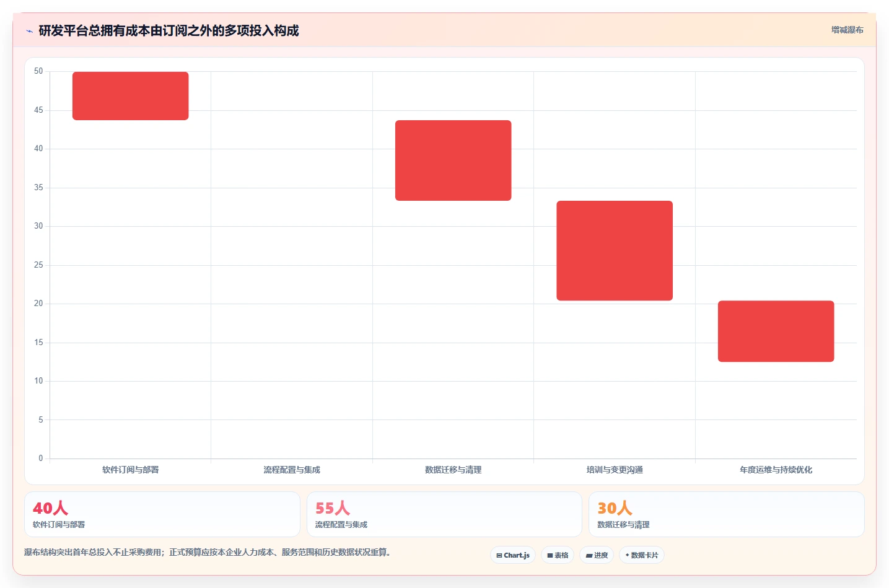This screenshot has width=889, height=588.
Task: Click the x-axis label 软件订阅与部署
Action: 131,470
